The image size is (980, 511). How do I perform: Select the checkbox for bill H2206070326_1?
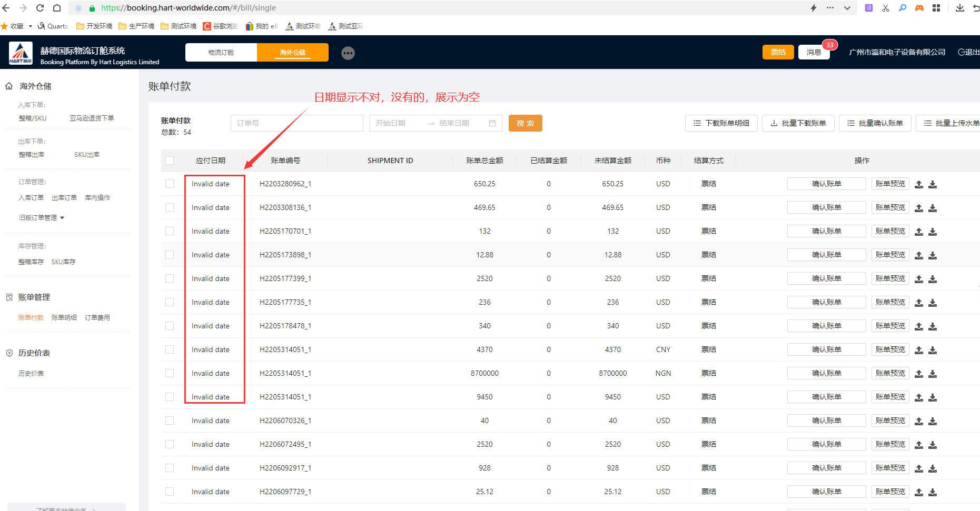170,420
